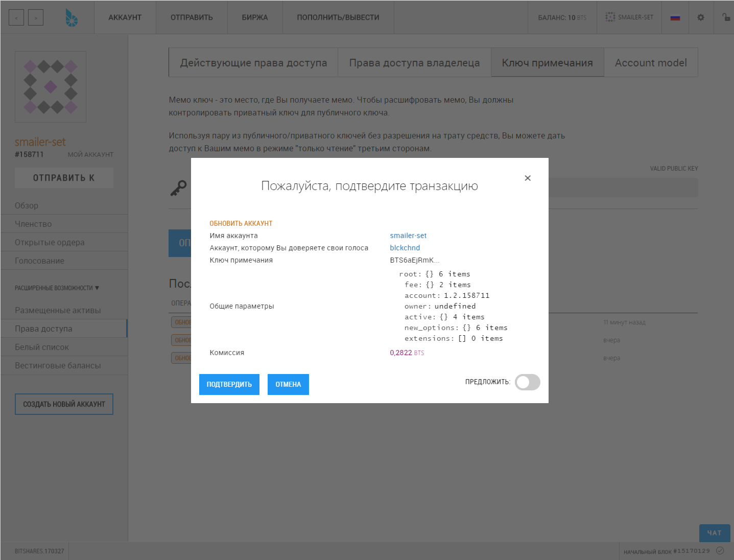Expand fee object with 2 items
Image resolution: width=734 pixels, height=560 pixels.
(438, 285)
